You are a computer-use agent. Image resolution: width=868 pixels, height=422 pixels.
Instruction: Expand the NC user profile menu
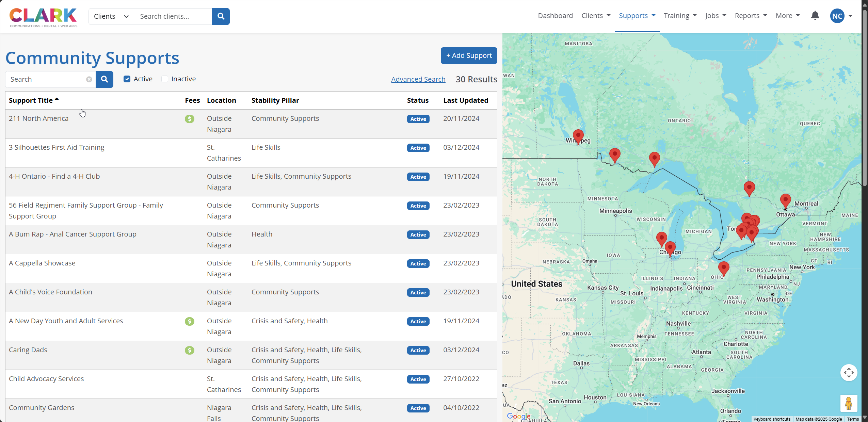[841, 16]
